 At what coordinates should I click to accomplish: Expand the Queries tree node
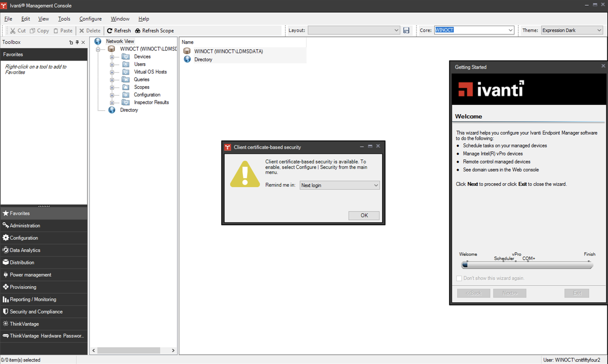pos(112,80)
